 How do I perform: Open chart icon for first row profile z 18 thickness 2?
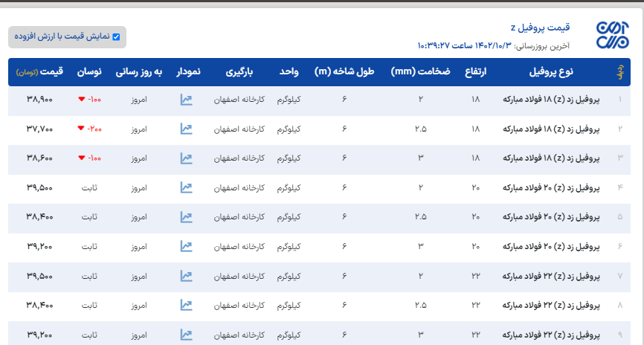[186, 100]
